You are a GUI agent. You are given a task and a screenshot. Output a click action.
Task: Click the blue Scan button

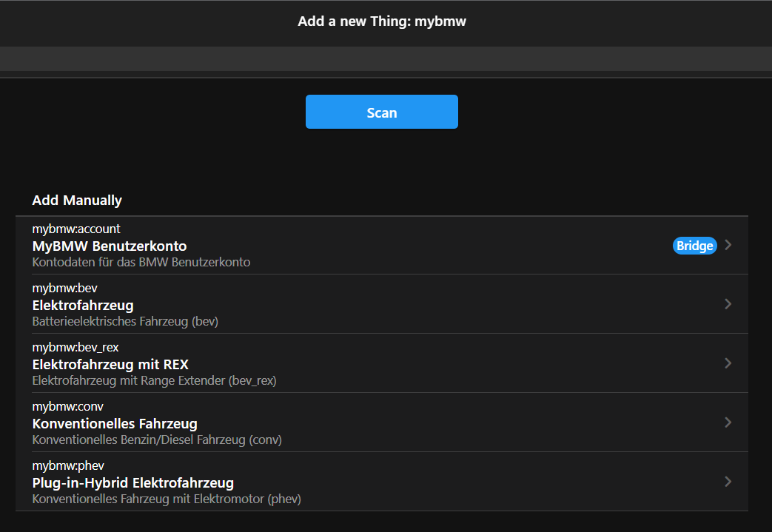tap(381, 112)
